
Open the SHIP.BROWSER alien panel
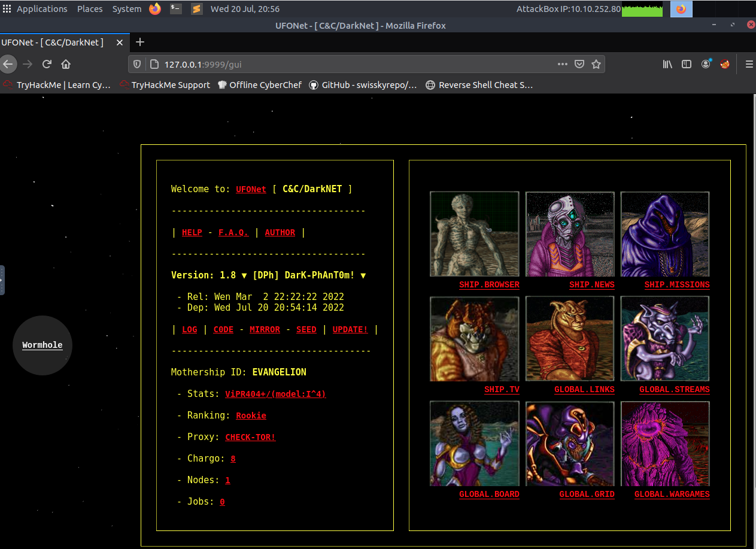(x=489, y=284)
